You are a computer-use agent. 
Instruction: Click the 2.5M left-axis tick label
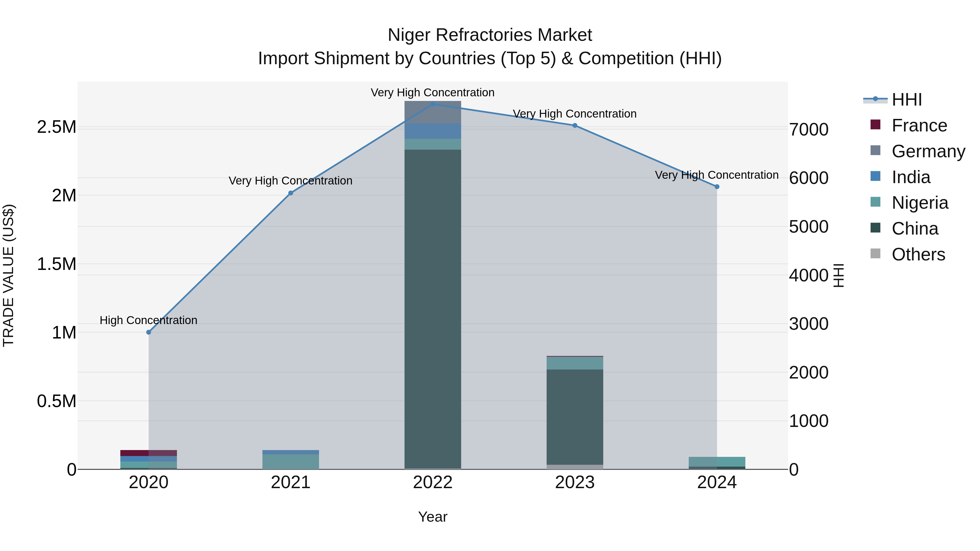57,127
